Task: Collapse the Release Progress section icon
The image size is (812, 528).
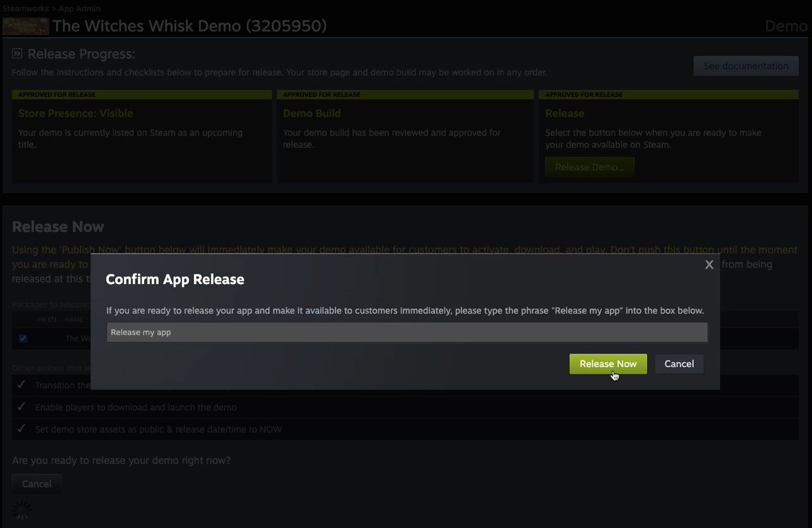Action: pyautogui.click(x=17, y=53)
